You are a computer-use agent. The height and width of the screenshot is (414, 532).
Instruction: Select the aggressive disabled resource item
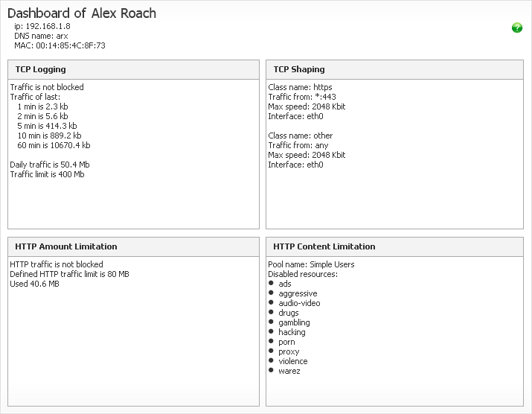click(298, 293)
